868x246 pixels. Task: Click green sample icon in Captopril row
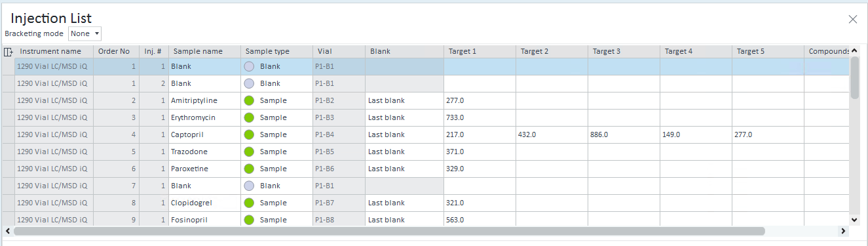pos(249,134)
